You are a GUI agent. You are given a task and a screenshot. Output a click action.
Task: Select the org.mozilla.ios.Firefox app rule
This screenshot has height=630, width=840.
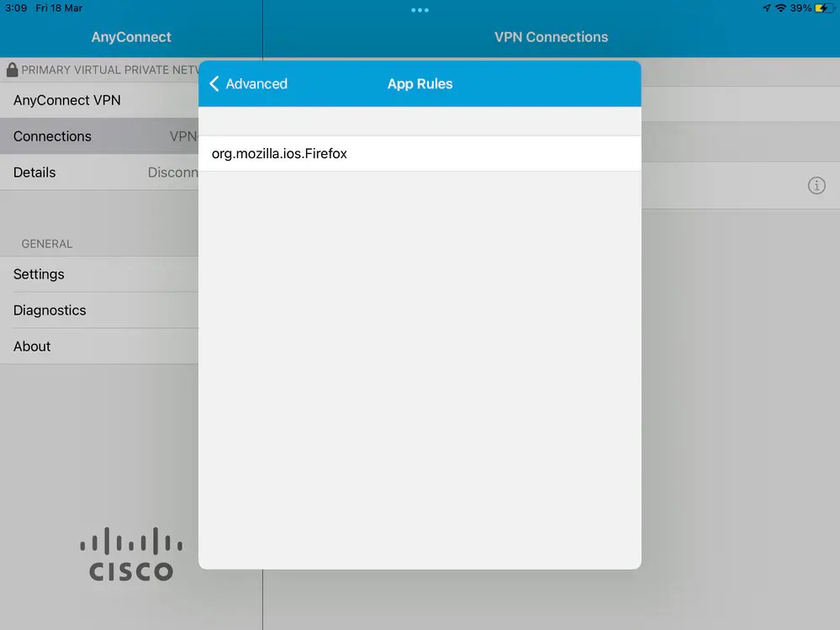tap(280, 153)
